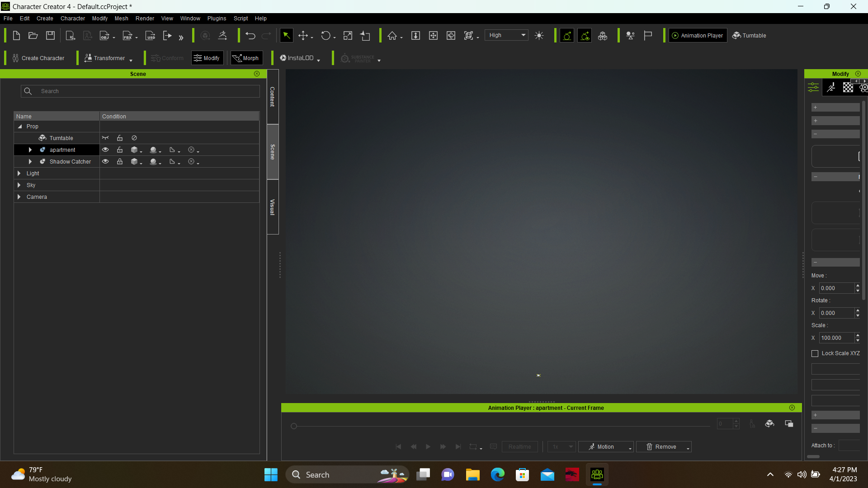Expand the Camera tree group
This screenshot has width=868, height=488.
19,197
